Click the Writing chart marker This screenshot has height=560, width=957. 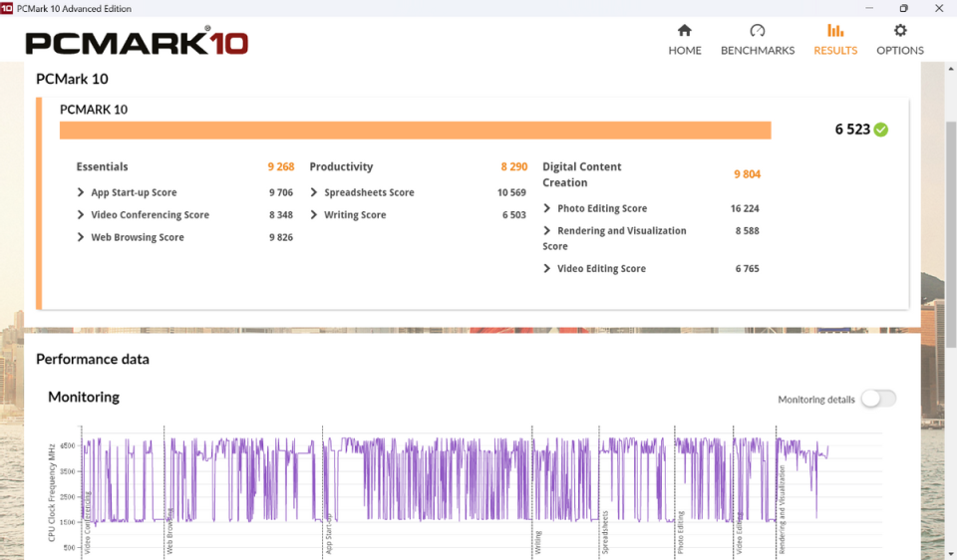537,542
